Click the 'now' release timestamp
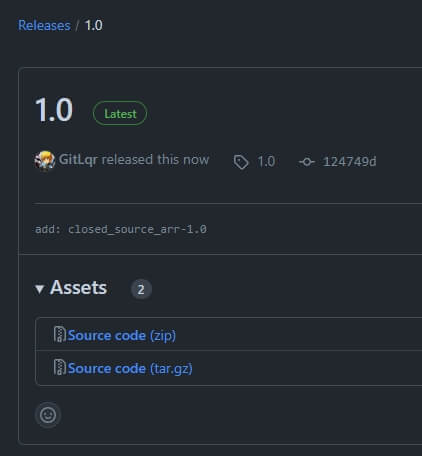 pyautogui.click(x=196, y=160)
